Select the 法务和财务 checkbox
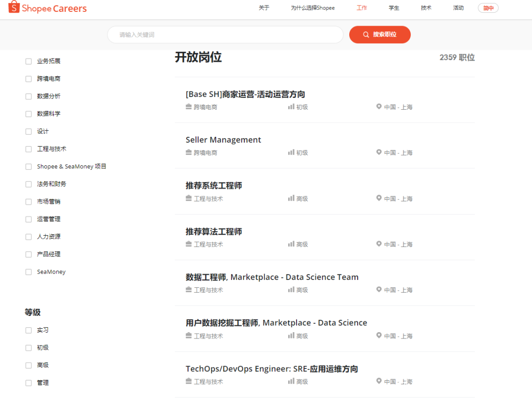Image resolution: width=532 pixels, height=401 pixels. click(29, 184)
